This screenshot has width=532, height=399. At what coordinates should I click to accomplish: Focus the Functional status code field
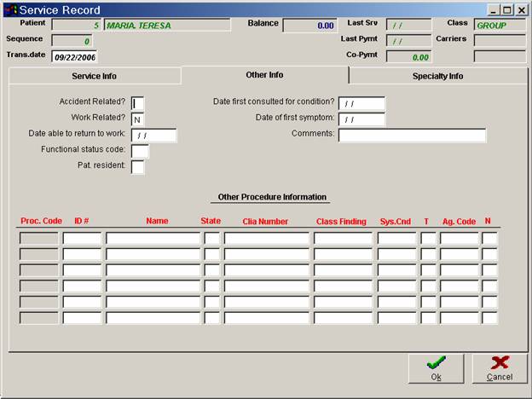point(140,151)
